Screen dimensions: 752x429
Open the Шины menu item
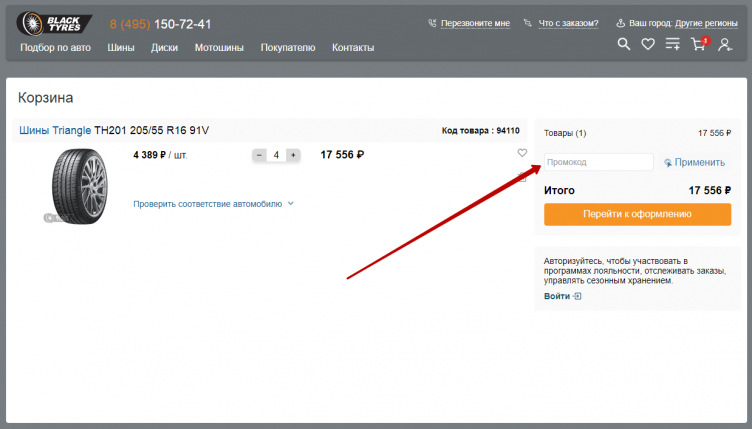pyautogui.click(x=121, y=47)
